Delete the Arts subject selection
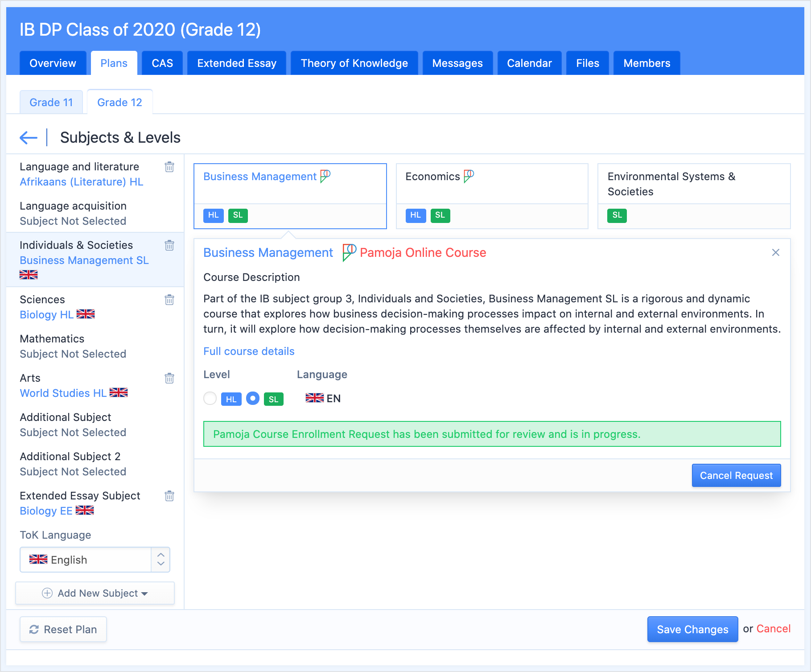 169,378
